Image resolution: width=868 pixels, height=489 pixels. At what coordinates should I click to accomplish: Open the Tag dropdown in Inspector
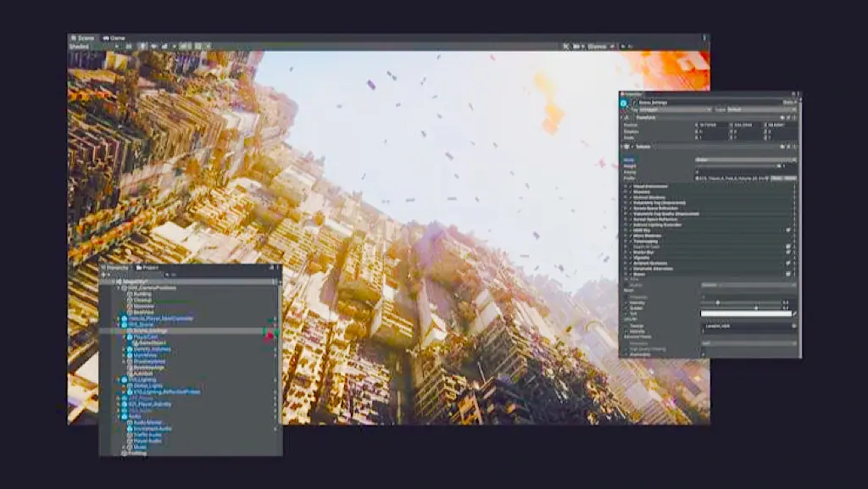676,109
